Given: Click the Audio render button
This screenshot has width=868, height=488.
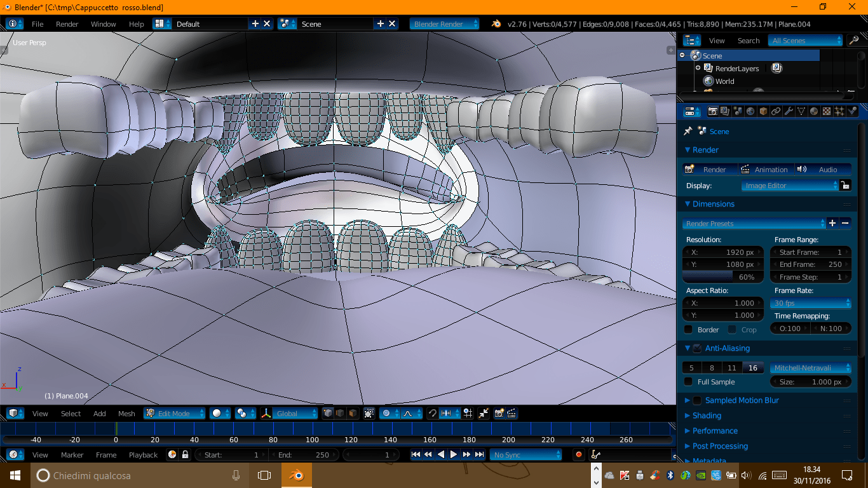Looking at the screenshot, I should click(823, 169).
